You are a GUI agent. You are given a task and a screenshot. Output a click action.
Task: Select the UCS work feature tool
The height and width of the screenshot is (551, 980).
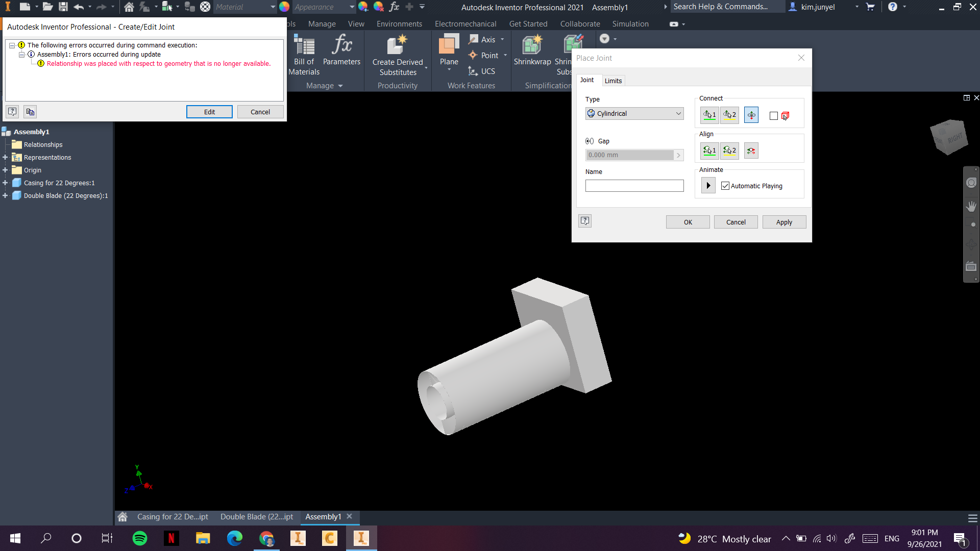pos(482,71)
